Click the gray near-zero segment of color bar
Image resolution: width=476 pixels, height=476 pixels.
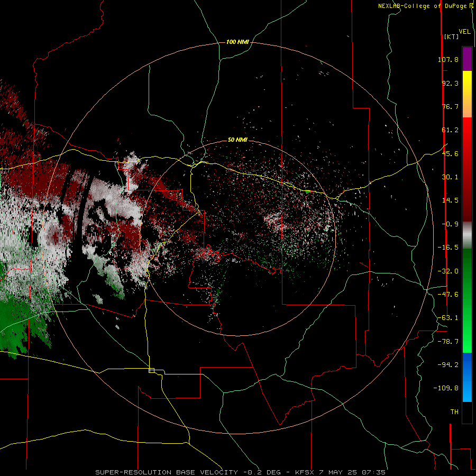[x=467, y=234]
